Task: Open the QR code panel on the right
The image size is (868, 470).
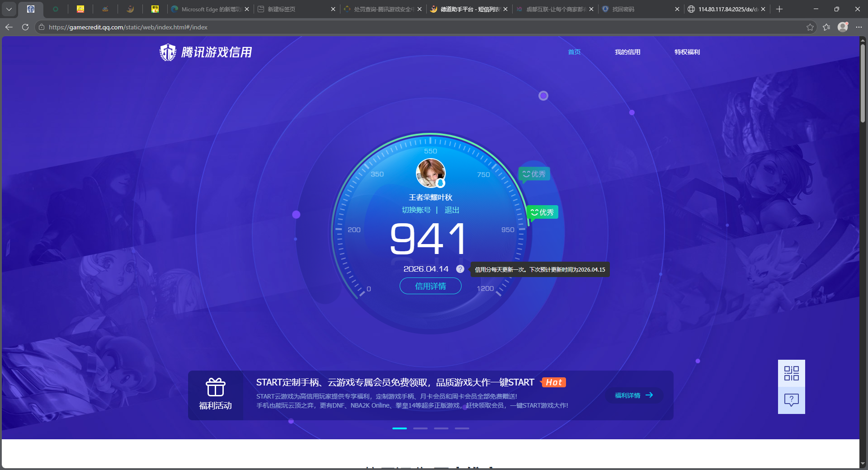Action: coord(791,373)
